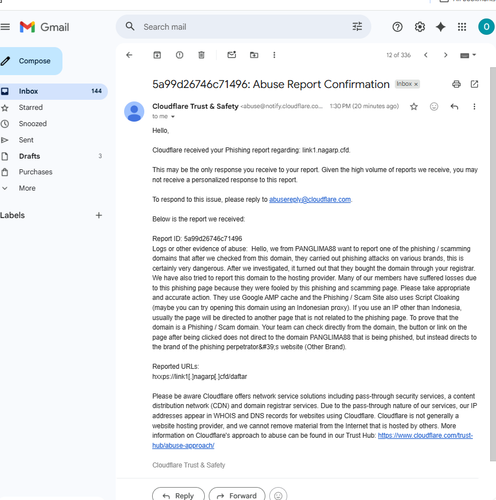Click the Compose button
The width and height of the screenshot is (496, 500).
[30, 61]
